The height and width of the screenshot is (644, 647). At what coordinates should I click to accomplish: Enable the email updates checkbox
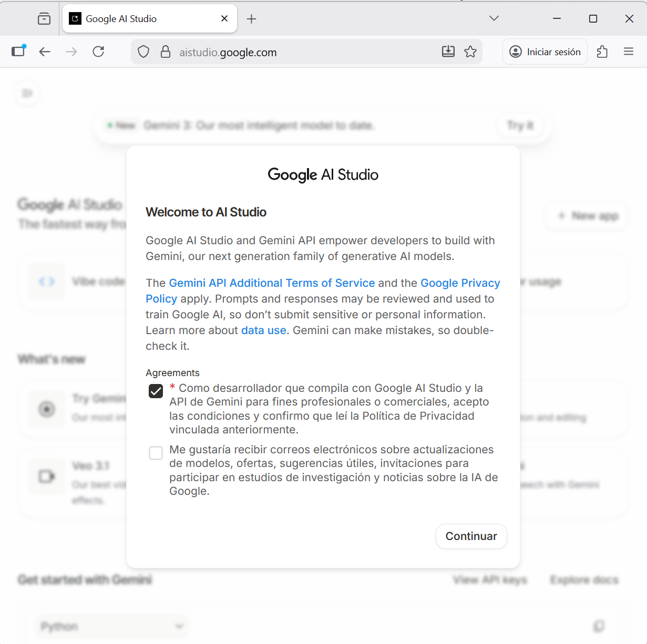pos(156,453)
